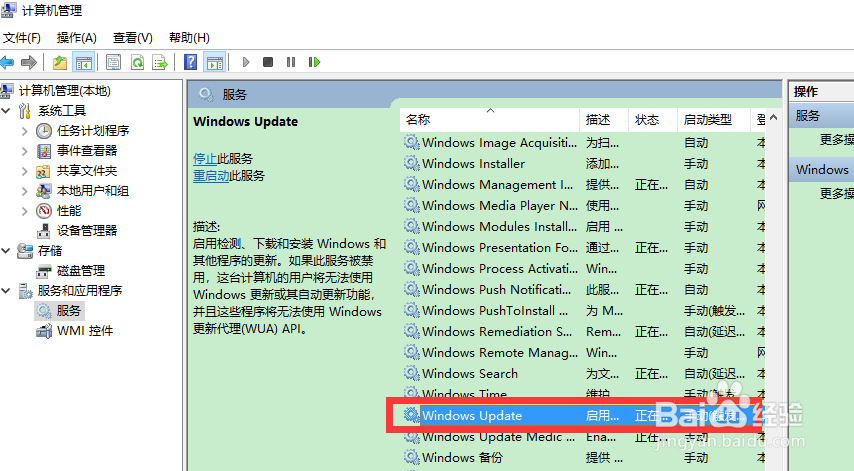Click the services list scroll-up arrow
The image size is (854, 471).
coord(773,118)
